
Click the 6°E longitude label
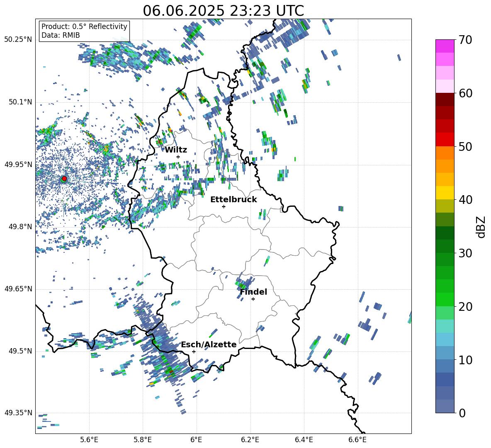click(196, 440)
